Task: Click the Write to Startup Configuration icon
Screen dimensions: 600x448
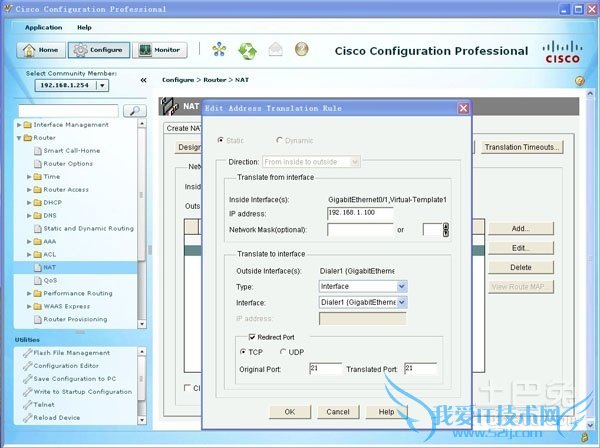Action: click(27, 392)
